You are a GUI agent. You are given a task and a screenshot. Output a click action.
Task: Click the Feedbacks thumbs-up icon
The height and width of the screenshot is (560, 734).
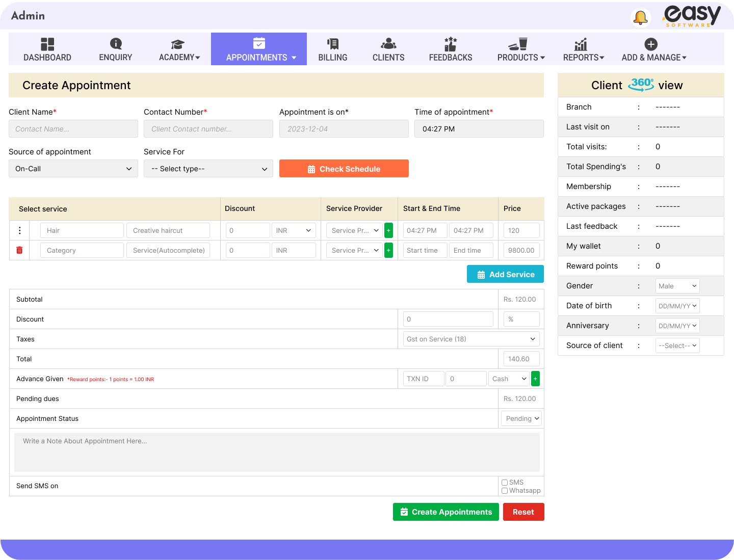click(x=450, y=44)
